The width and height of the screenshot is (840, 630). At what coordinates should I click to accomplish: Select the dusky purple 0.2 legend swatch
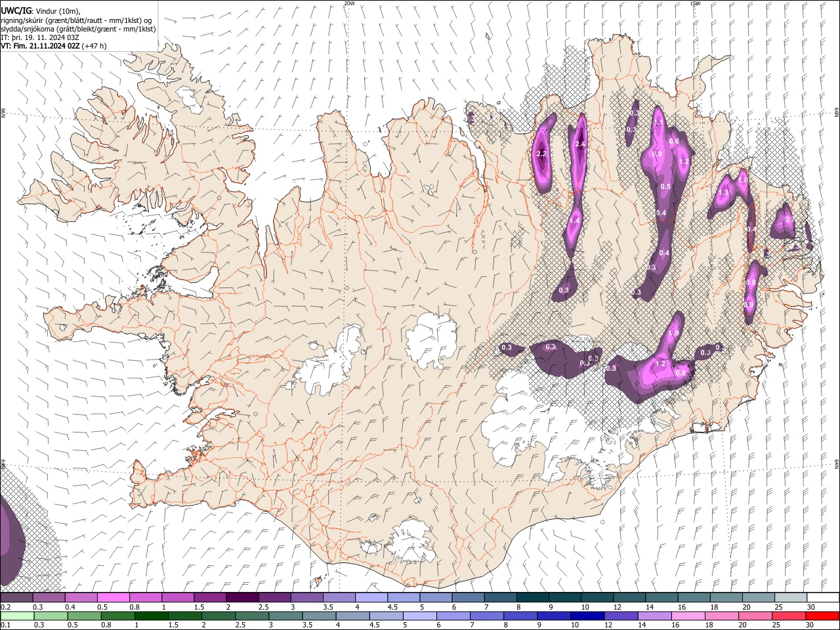point(16,597)
